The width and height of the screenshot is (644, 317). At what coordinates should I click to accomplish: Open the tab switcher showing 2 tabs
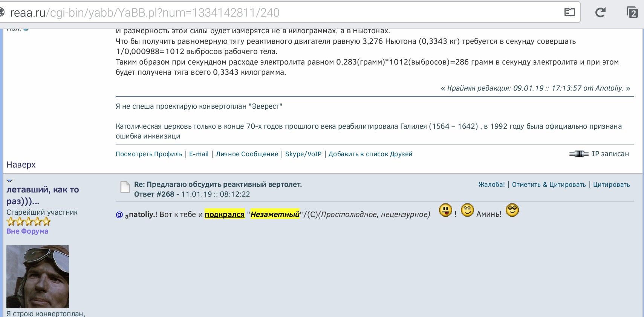click(632, 12)
